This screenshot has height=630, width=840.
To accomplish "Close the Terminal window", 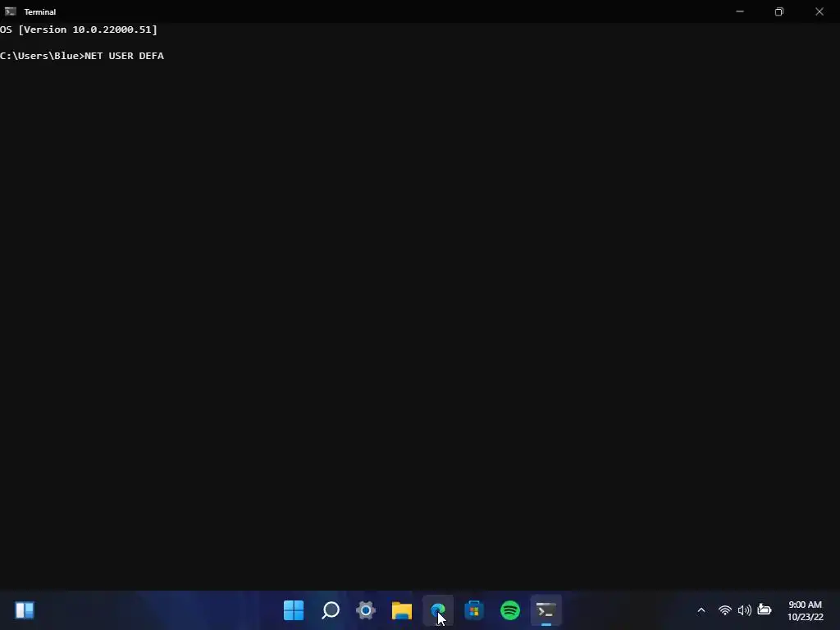I will (x=819, y=11).
